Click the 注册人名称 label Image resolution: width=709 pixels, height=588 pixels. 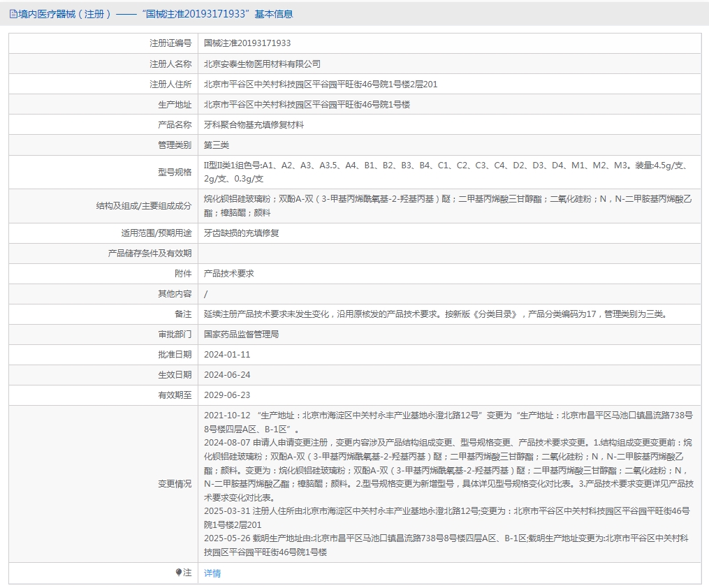click(x=170, y=64)
